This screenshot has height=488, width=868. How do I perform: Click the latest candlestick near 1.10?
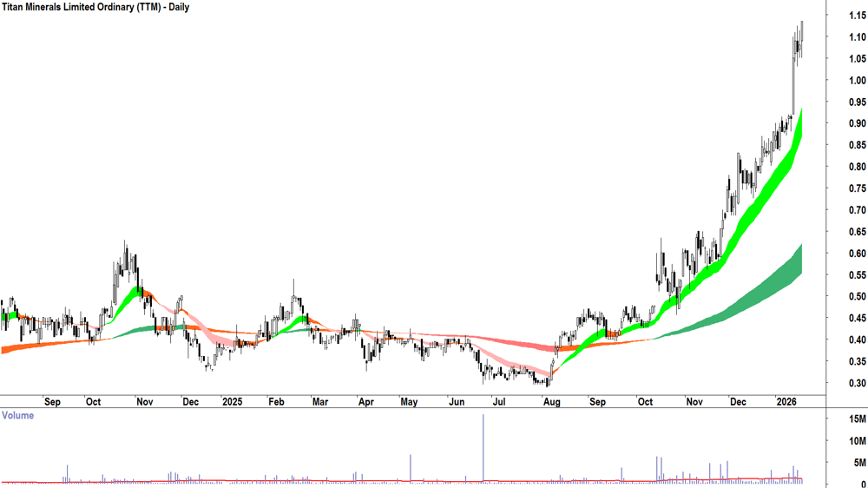[x=801, y=39]
